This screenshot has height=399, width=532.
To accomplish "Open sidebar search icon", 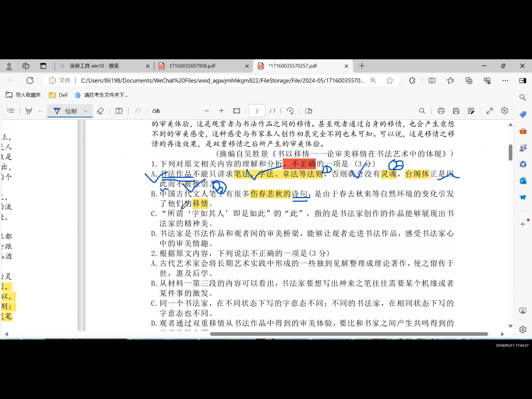I will pyautogui.click(x=523, y=98).
